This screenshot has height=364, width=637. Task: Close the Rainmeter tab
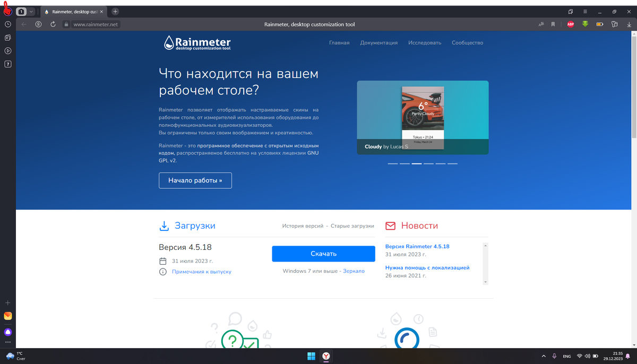click(x=102, y=11)
